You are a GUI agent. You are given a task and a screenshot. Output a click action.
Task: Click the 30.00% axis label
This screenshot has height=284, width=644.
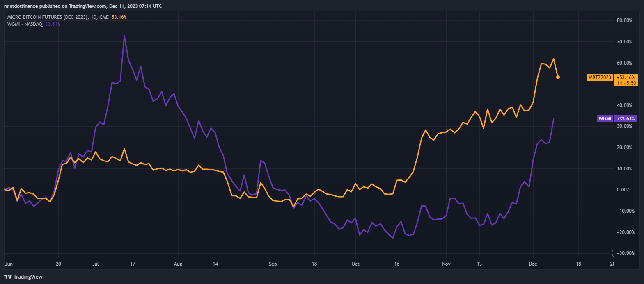(x=624, y=126)
